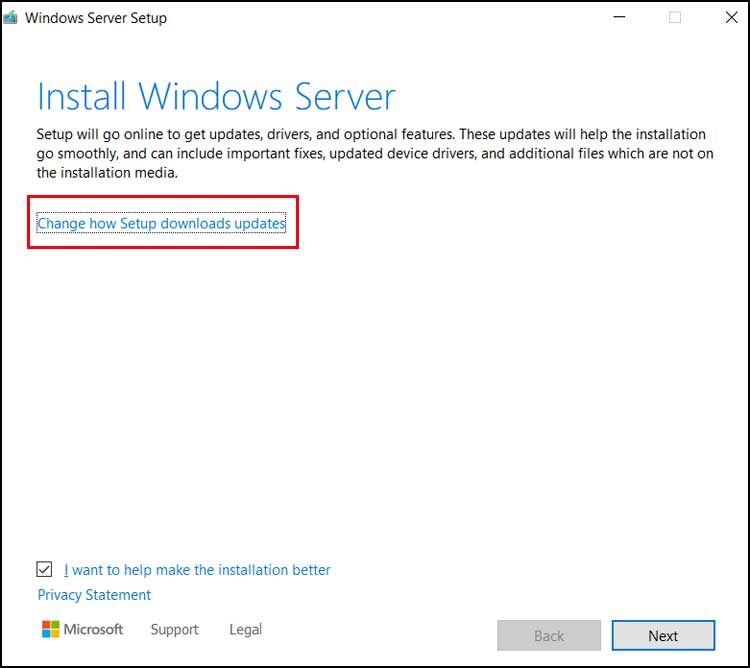Open Change how Setup downloads updates
The width and height of the screenshot is (750, 668).
pyautogui.click(x=161, y=223)
